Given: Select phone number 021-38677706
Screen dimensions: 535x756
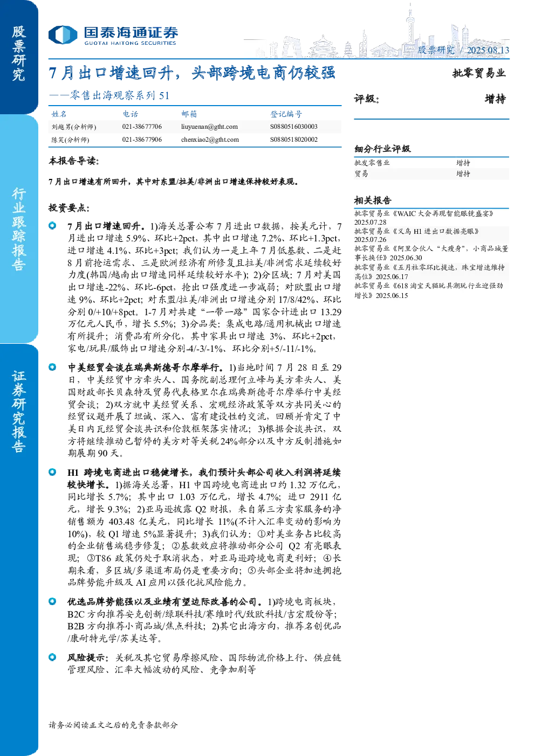Looking at the screenshot, I should click(x=142, y=127).
